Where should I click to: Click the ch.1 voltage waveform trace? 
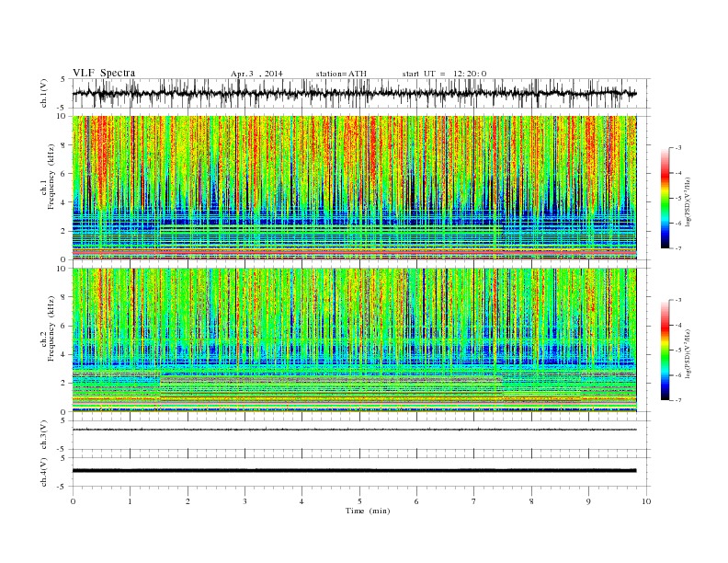pos(354,93)
